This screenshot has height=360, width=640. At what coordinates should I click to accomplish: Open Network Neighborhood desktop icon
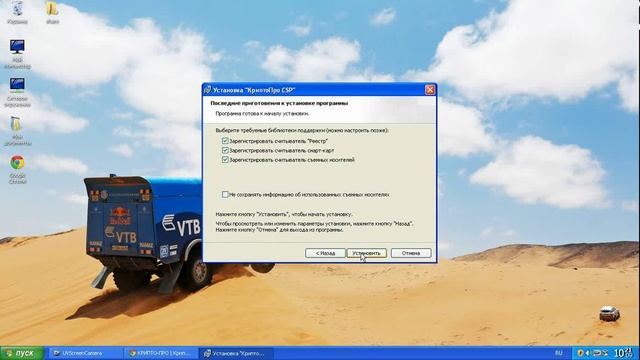pos(17,92)
